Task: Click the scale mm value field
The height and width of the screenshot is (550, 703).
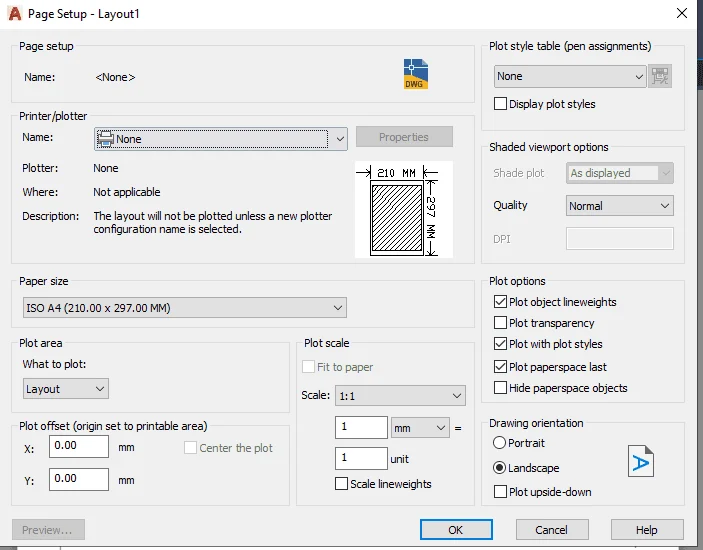Action: [x=361, y=427]
